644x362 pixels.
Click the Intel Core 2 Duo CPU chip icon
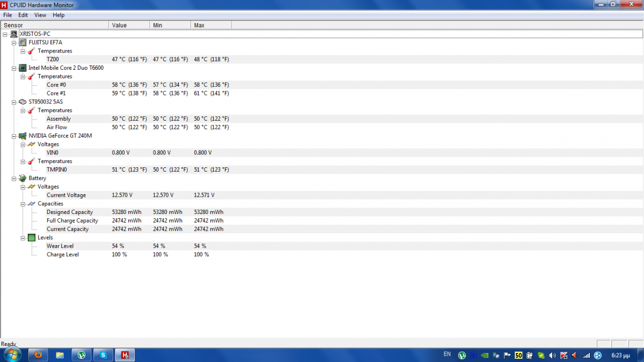pyautogui.click(x=23, y=68)
